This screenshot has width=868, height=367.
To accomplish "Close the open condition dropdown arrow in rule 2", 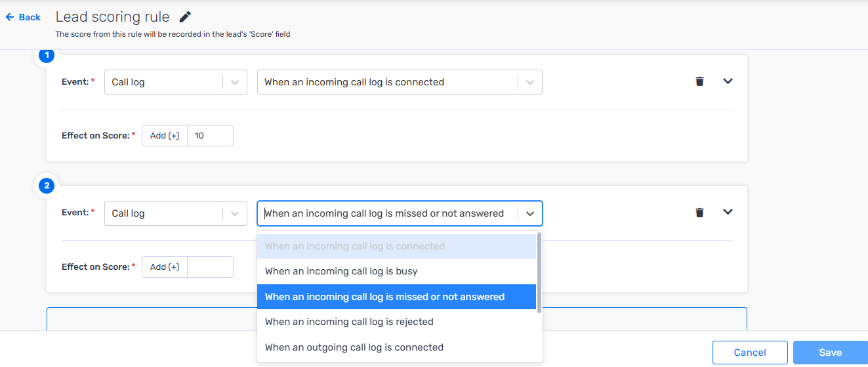I will pyautogui.click(x=530, y=213).
